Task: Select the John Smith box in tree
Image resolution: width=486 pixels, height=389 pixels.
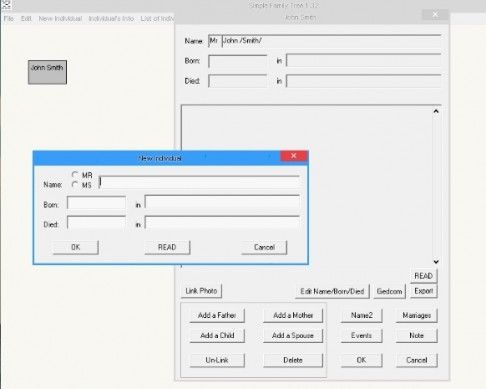Action: click(x=47, y=72)
